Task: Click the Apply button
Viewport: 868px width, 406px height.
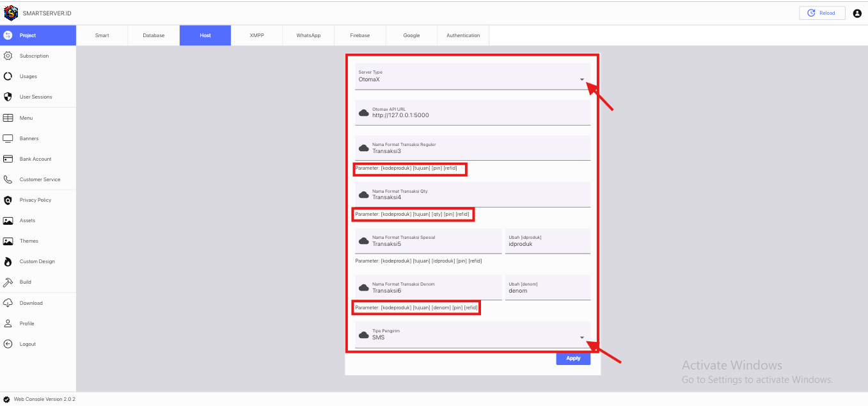Action: point(572,358)
